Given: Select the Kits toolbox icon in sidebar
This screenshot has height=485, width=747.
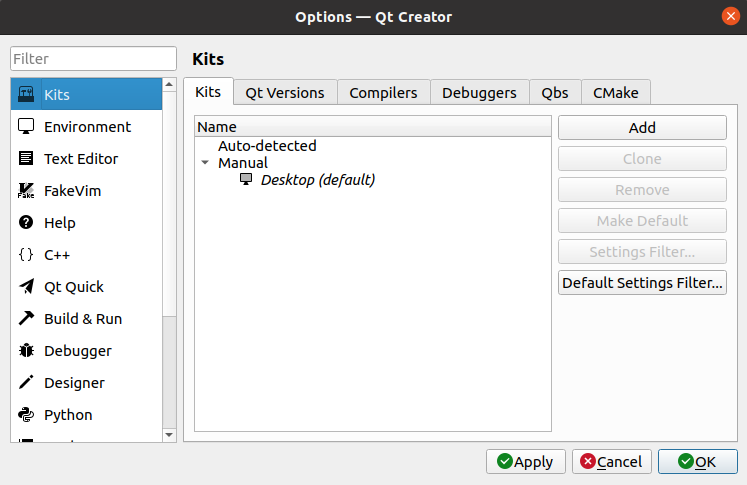Looking at the screenshot, I should coord(26,94).
